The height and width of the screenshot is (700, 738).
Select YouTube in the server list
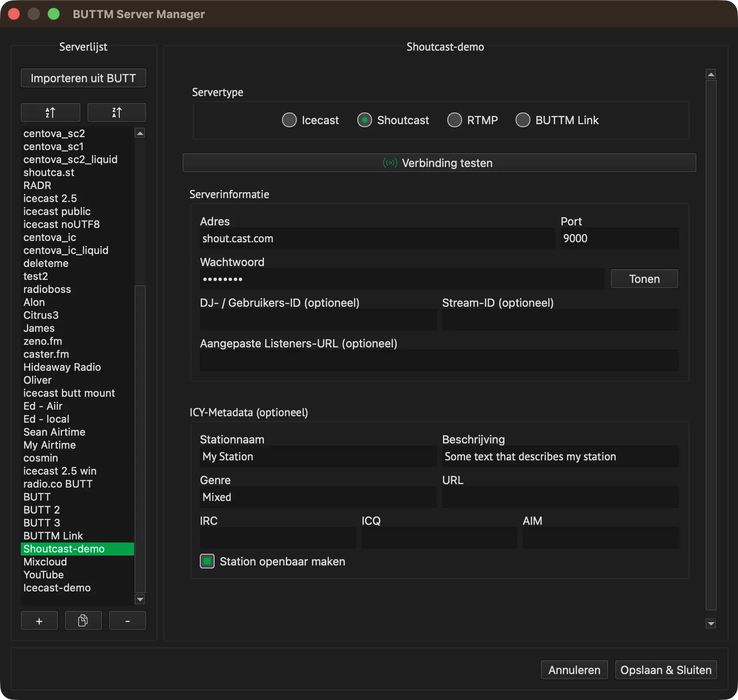point(77,575)
